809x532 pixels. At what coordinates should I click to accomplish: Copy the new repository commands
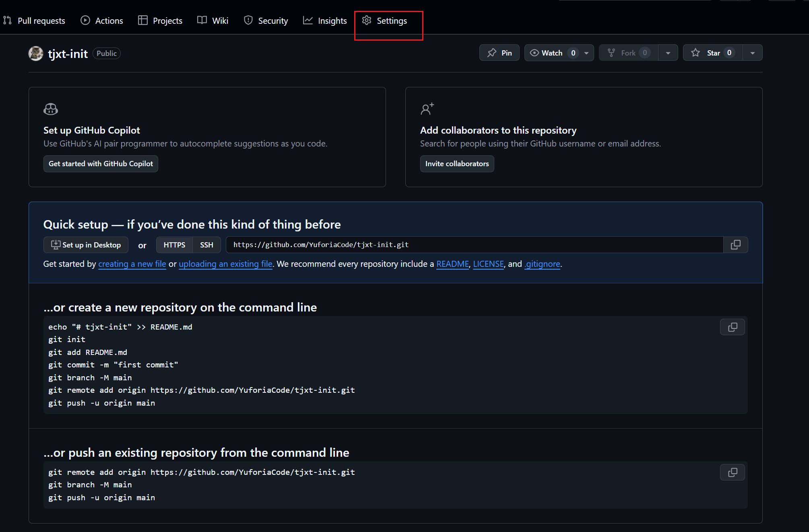point(732,327)
